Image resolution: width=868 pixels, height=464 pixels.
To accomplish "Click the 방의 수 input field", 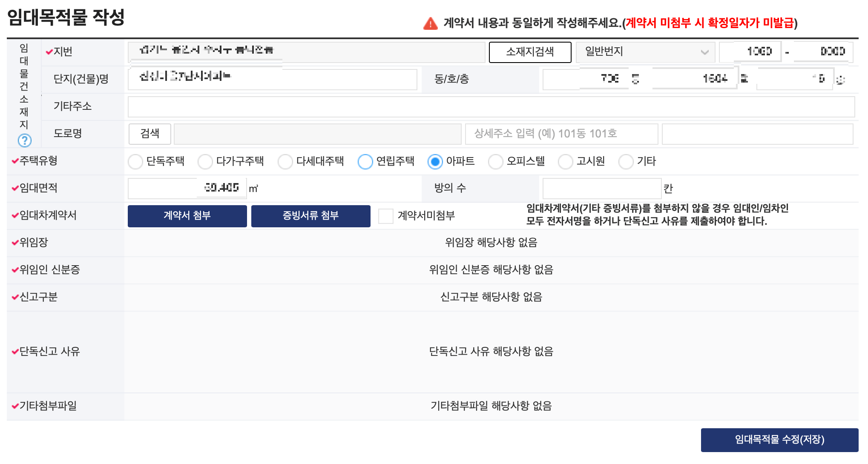I will [601, 188].
